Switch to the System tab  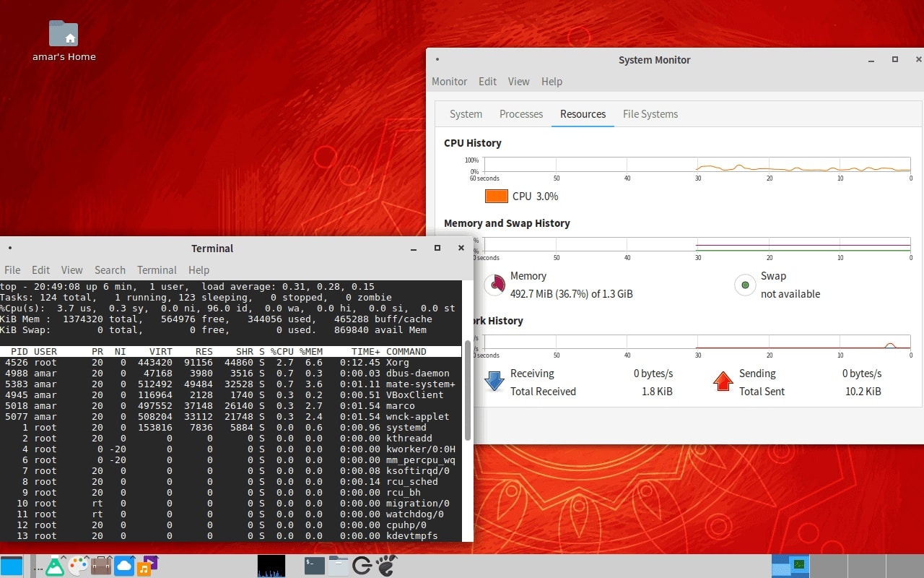(x=466, y=114)
